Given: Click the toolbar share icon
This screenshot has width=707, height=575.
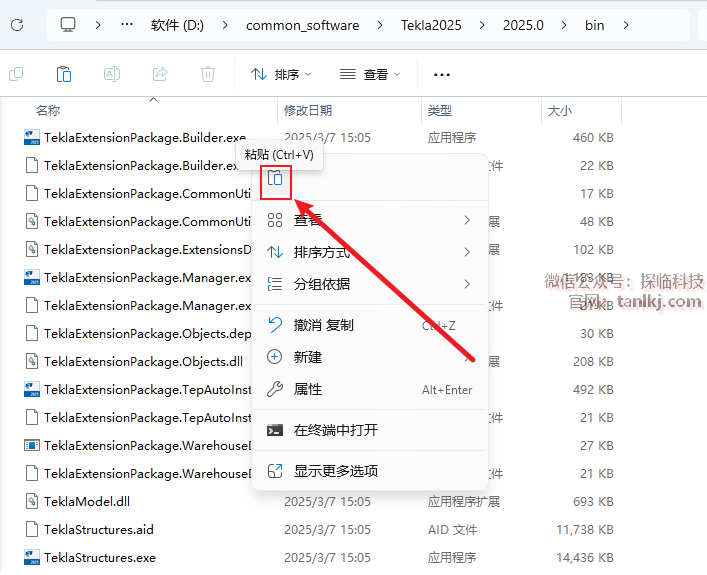Looking at the screenshot, I should point(160,74).
